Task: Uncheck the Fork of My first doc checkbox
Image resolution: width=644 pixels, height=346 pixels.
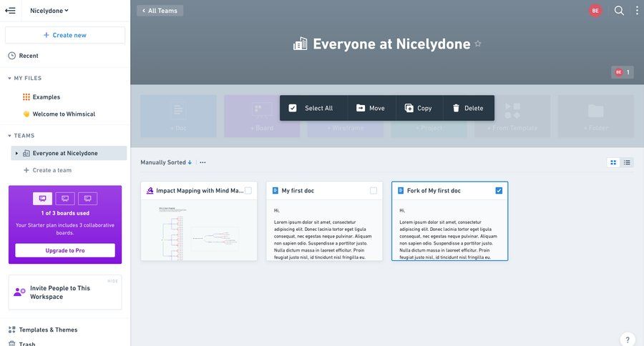Action: click(499, 190)
